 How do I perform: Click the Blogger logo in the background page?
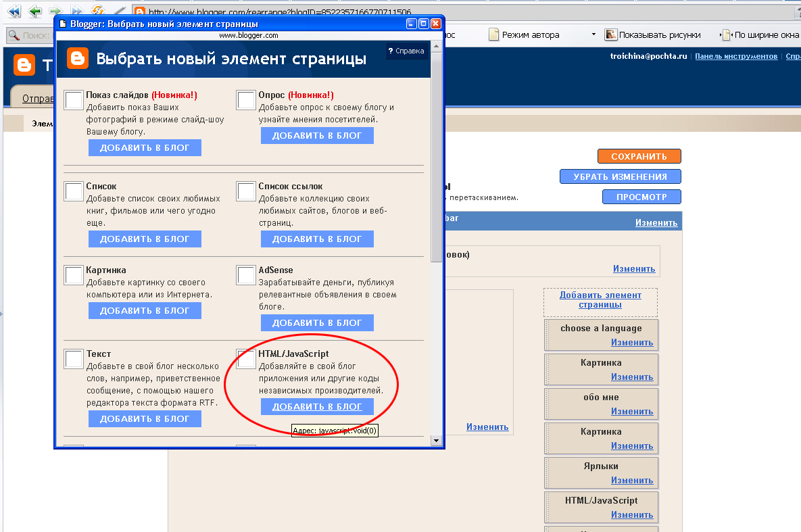click(x=24, y=65)
